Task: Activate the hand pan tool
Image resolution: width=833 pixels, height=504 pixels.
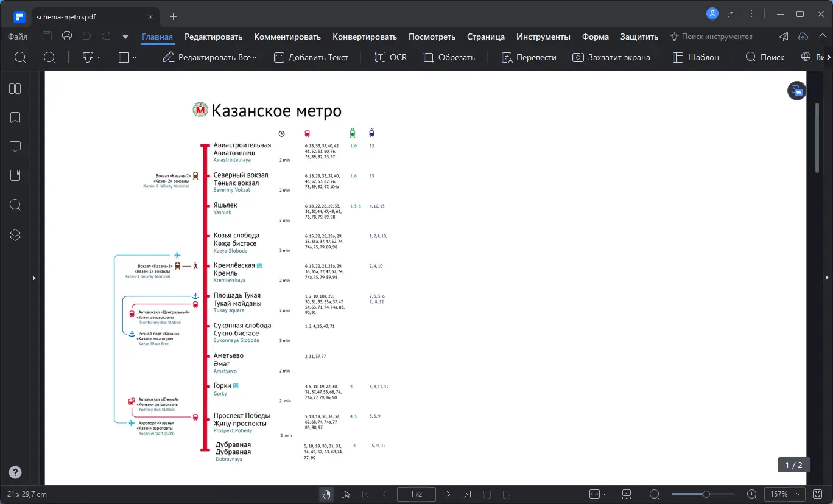Action: 326,494
